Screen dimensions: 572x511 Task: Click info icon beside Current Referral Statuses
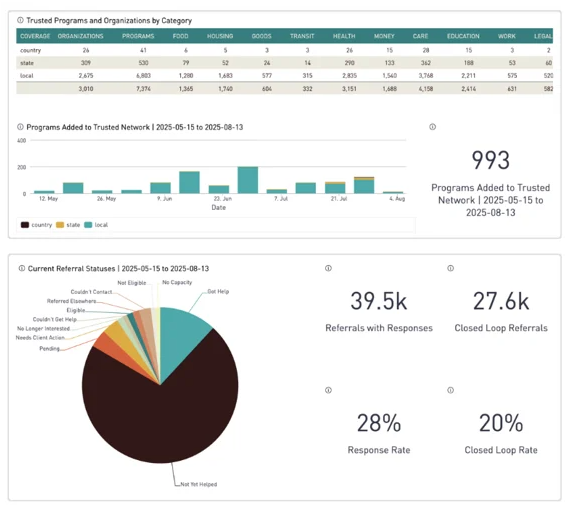click(22, 268)
